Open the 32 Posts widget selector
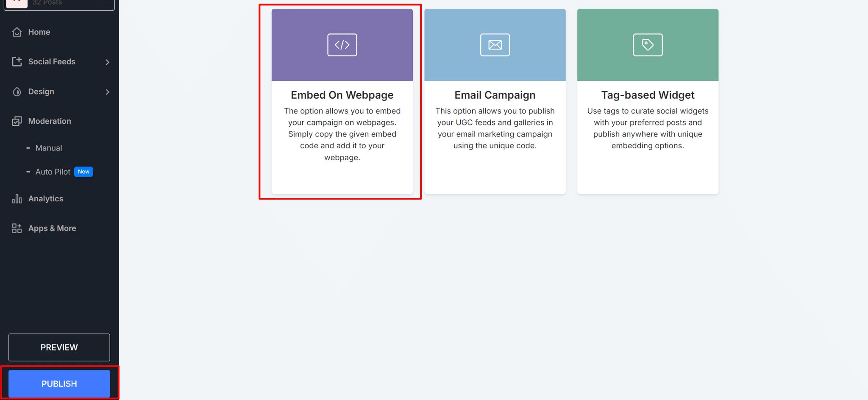The image size is (868, 400). (x=59, y=3)
